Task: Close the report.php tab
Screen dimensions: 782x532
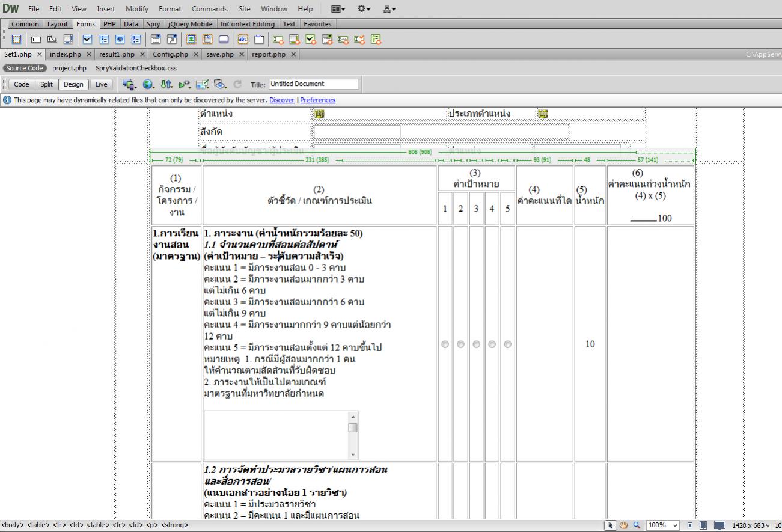Action: click(x=293, y=54)
